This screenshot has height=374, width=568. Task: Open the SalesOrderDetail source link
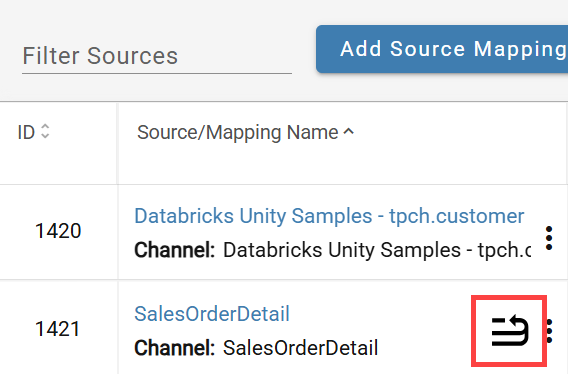(x=212, y=314)
